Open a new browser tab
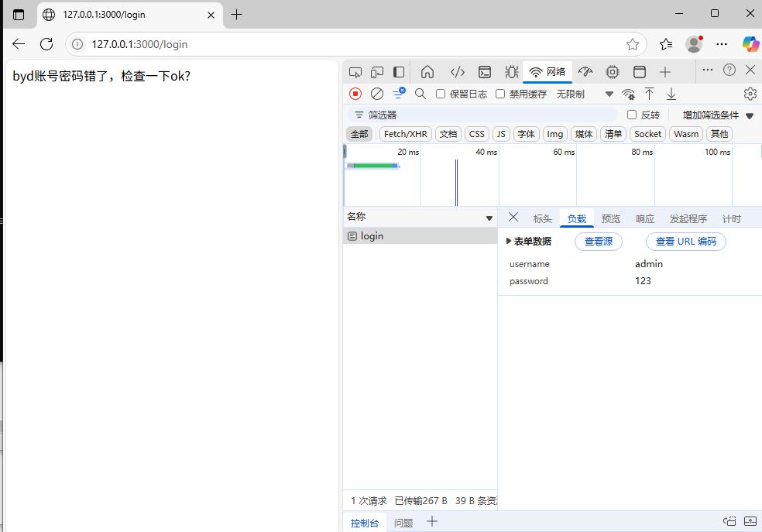Image resolution: width=762 pixels, height=532 pixels. coord(237,15)
